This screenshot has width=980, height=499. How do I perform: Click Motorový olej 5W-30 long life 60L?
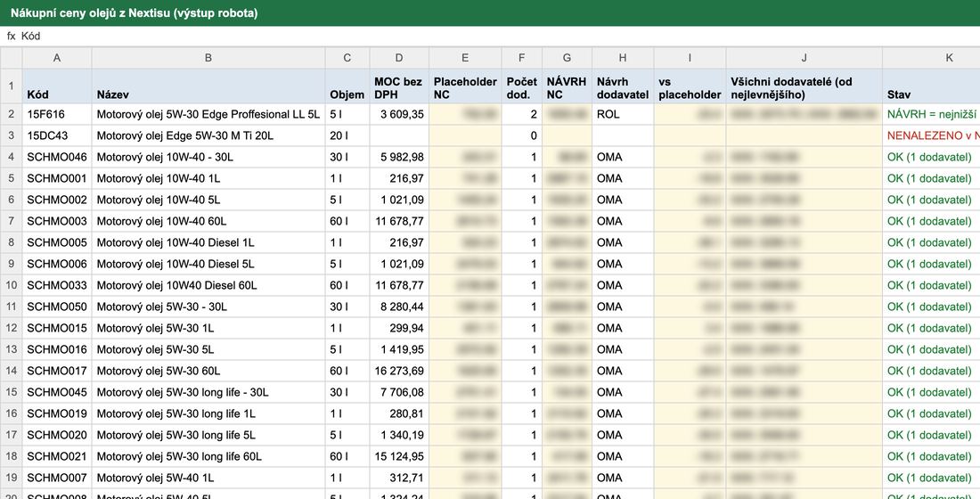click(208, 456)
